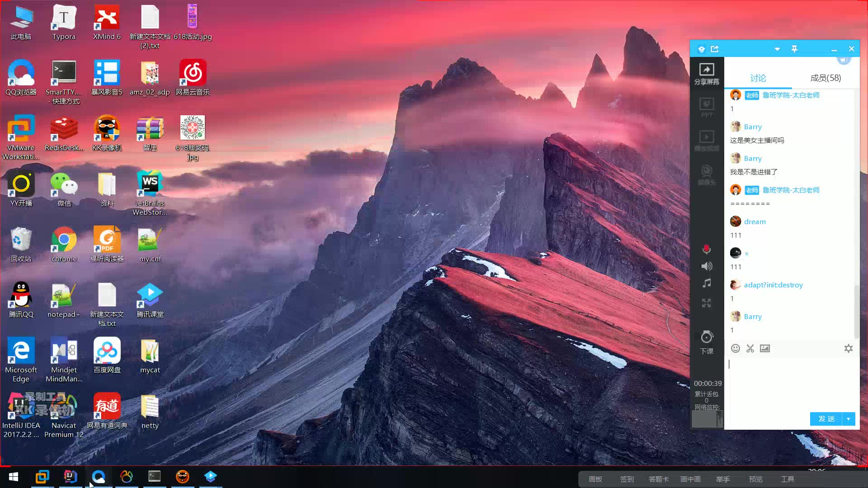Open the Windows Start menu

(x=14, y=477)
